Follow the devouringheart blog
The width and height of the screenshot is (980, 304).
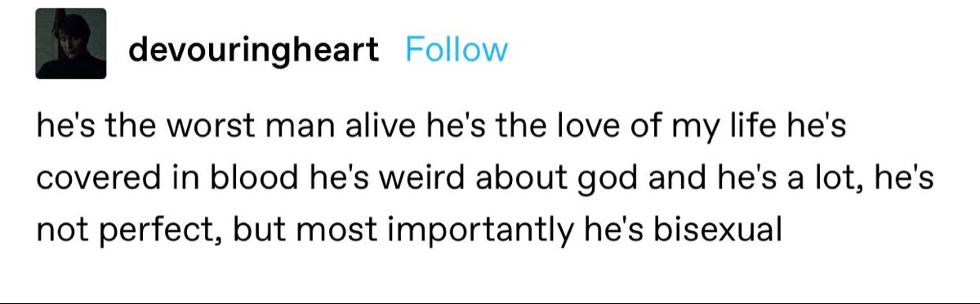[x=457, y=50]
